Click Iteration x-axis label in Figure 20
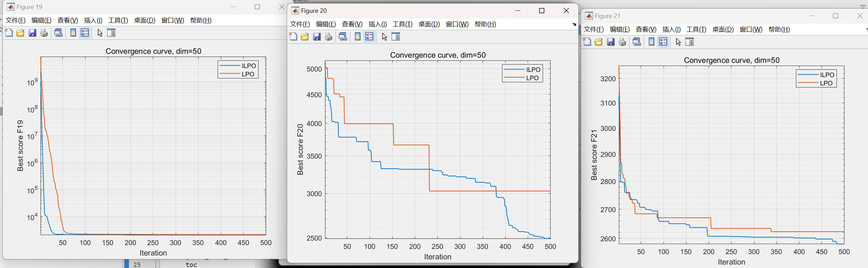868x268 pixels. coord(438,257)
